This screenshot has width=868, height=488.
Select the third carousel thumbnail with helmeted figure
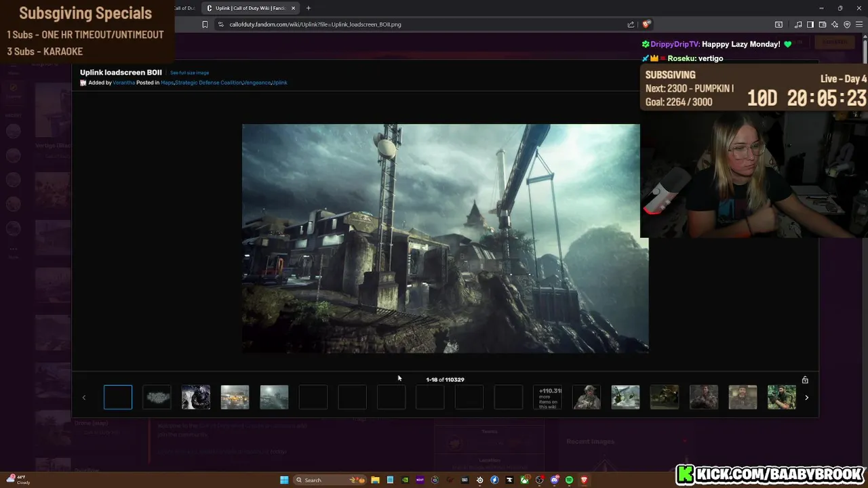point(196,397)
